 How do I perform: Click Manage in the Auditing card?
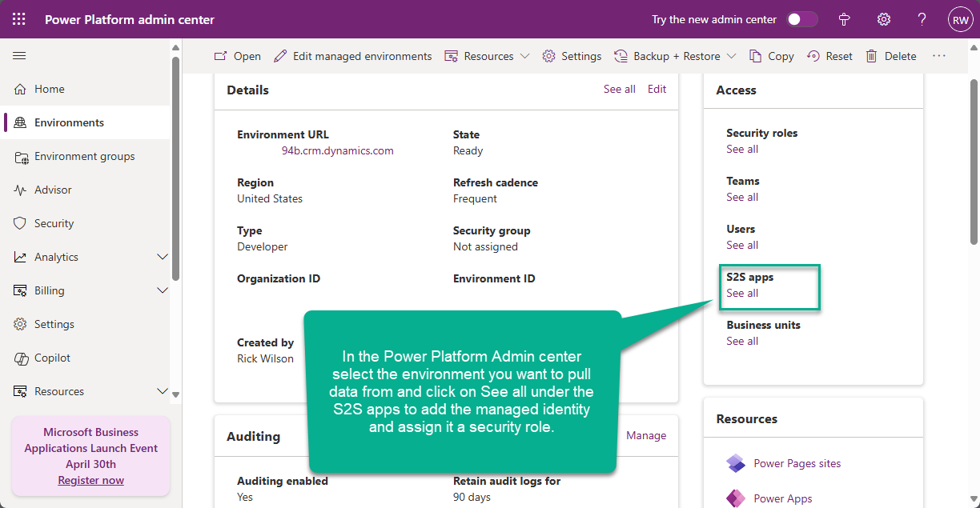click(646, 435)
